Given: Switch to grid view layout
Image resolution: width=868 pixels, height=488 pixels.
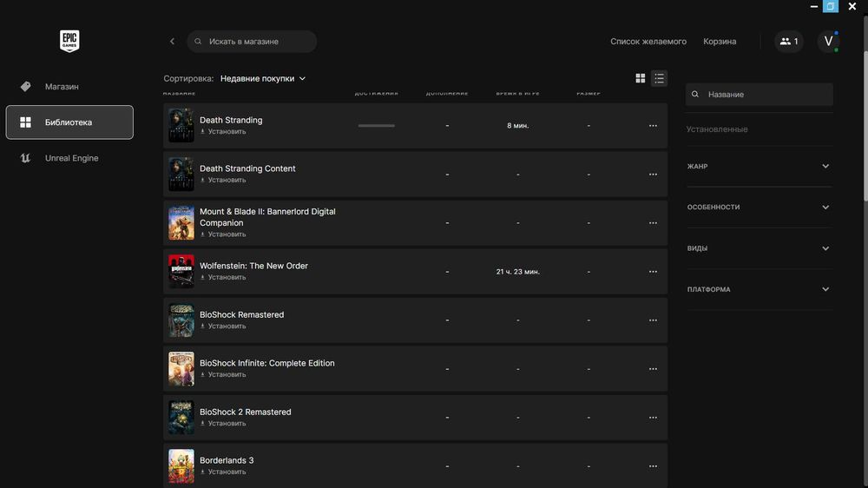Looking at the screenshot, I should tap(641, 78).
